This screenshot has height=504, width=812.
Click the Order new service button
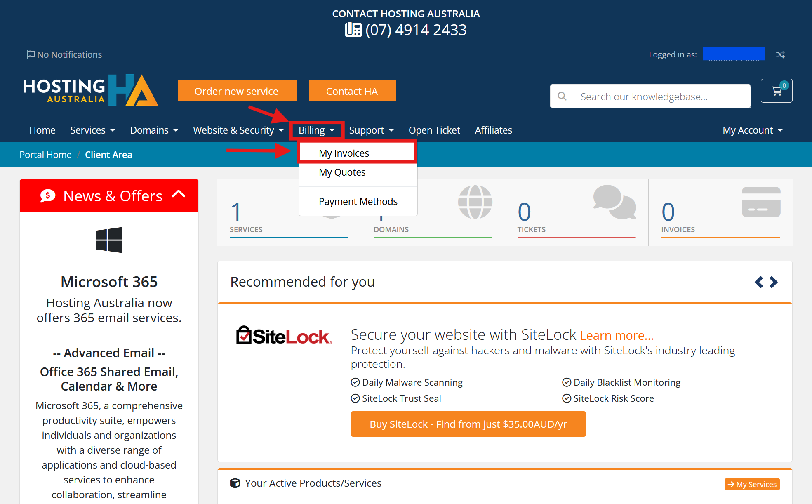(x=237, y=91)
